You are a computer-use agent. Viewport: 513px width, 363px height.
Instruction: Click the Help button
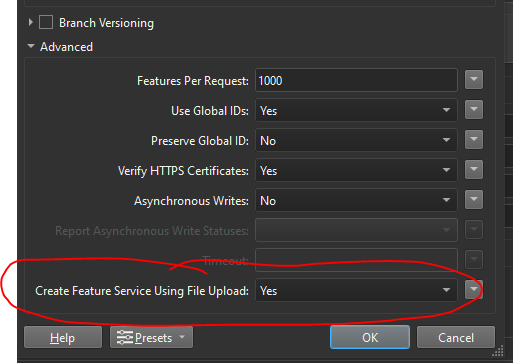click(x=63, y=337)
